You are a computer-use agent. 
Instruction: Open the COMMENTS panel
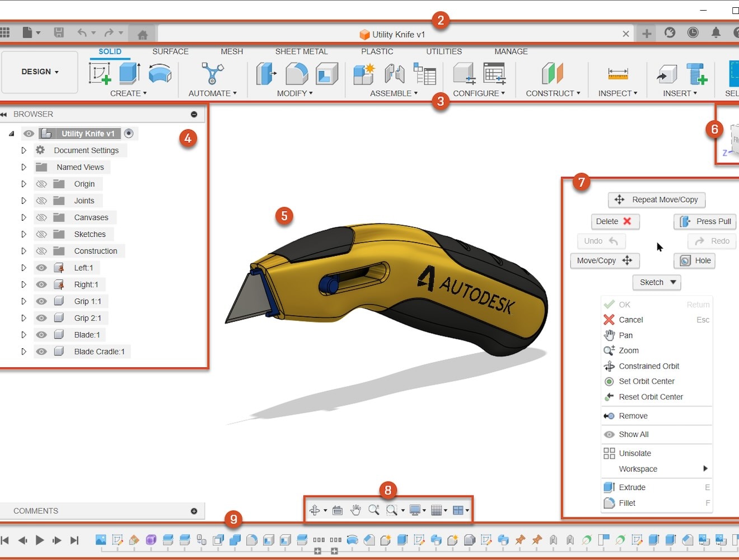point(36,511)
